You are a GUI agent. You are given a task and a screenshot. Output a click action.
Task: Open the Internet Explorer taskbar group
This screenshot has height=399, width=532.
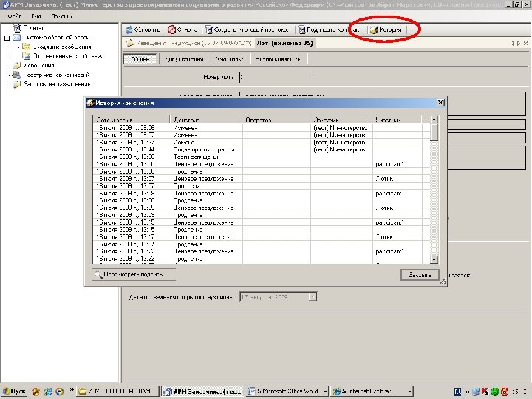372,392
